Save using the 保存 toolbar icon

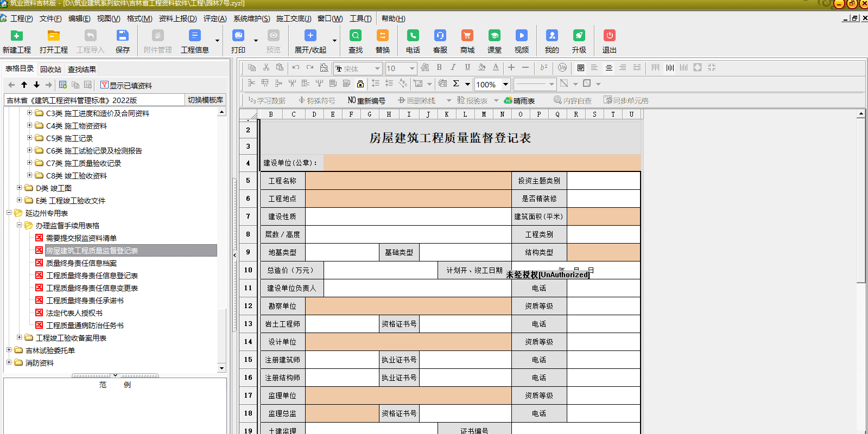123,36
